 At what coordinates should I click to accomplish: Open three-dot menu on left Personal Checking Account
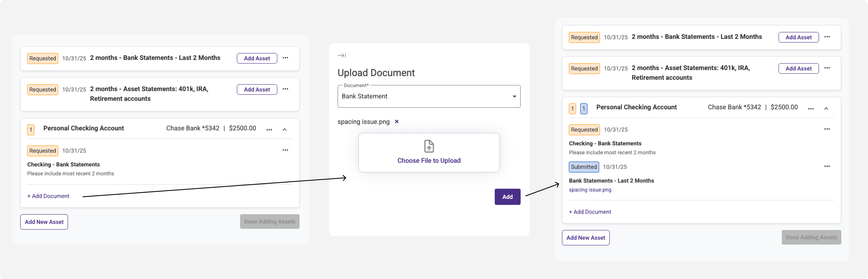(269, 130)
